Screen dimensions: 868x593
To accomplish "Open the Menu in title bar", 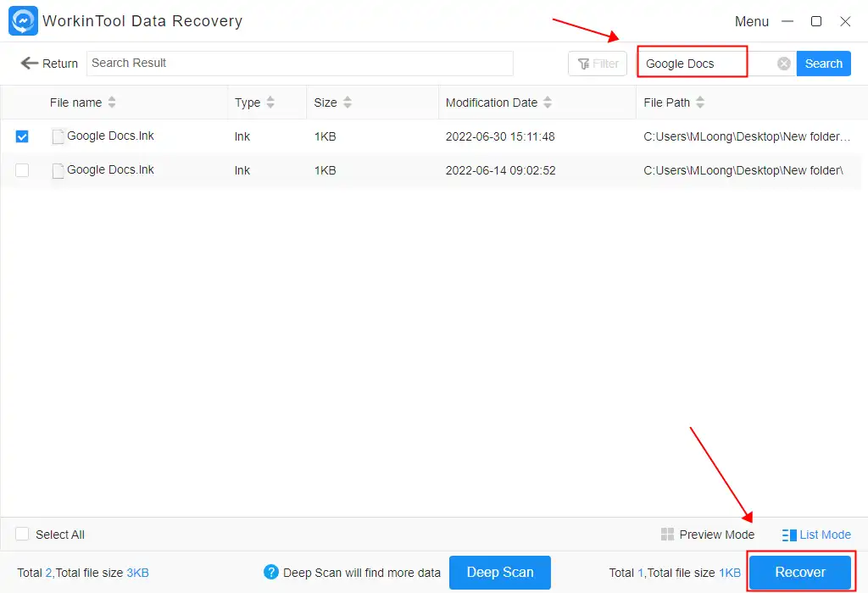I will pyautogui.click(x=751, y=21).
